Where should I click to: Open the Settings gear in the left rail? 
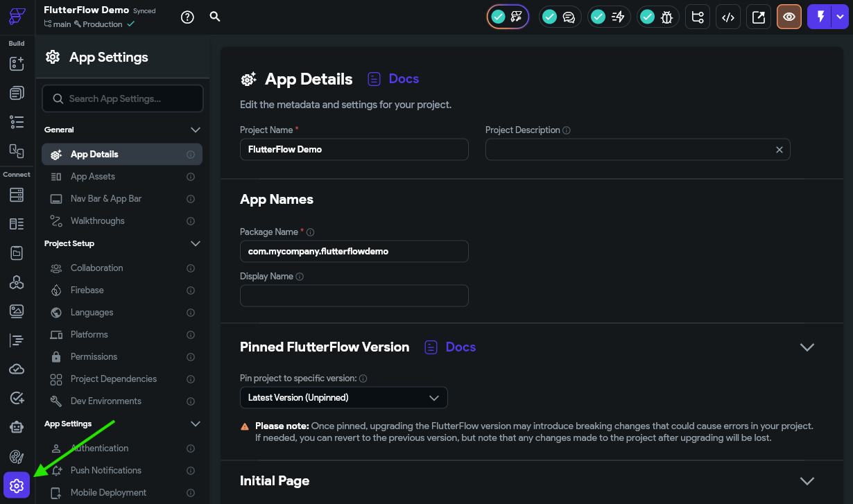click(x=17, y=486)
